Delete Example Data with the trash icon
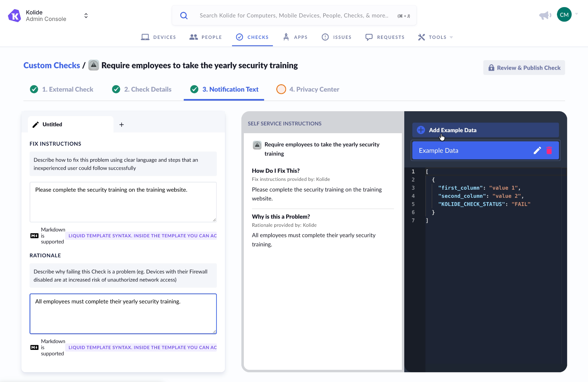The width and height of the screenshot is (588, 382). (x=549, y=150)
